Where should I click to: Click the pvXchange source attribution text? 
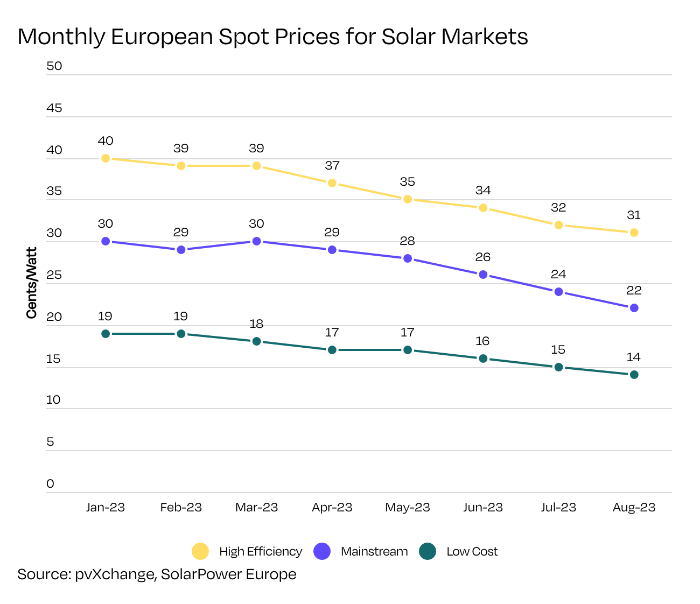pyautogui.click(x=157, y=574)
